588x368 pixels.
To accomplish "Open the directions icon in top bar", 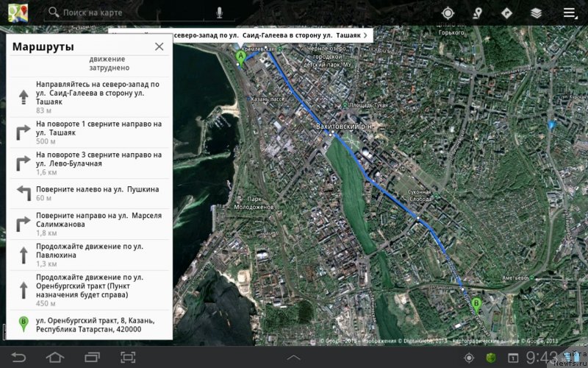I will point(506,13).
